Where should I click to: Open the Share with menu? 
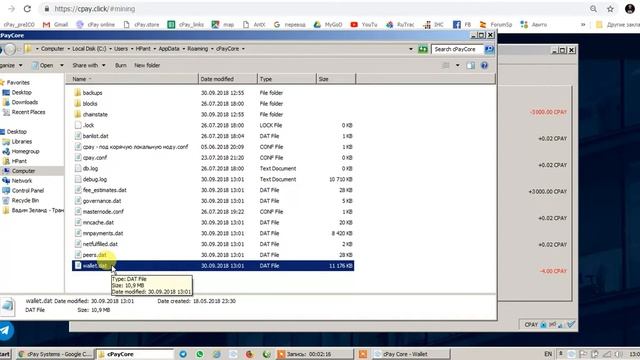(89, 65)
